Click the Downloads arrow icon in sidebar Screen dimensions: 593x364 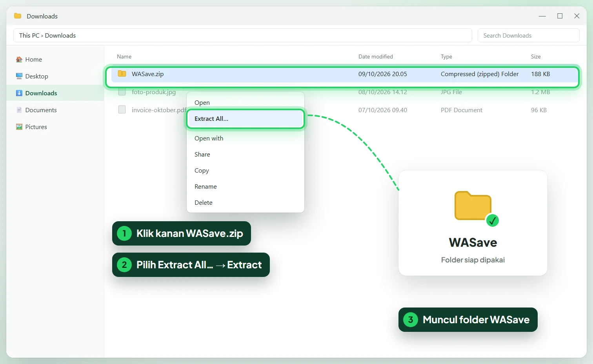click(x=19, y=93)
